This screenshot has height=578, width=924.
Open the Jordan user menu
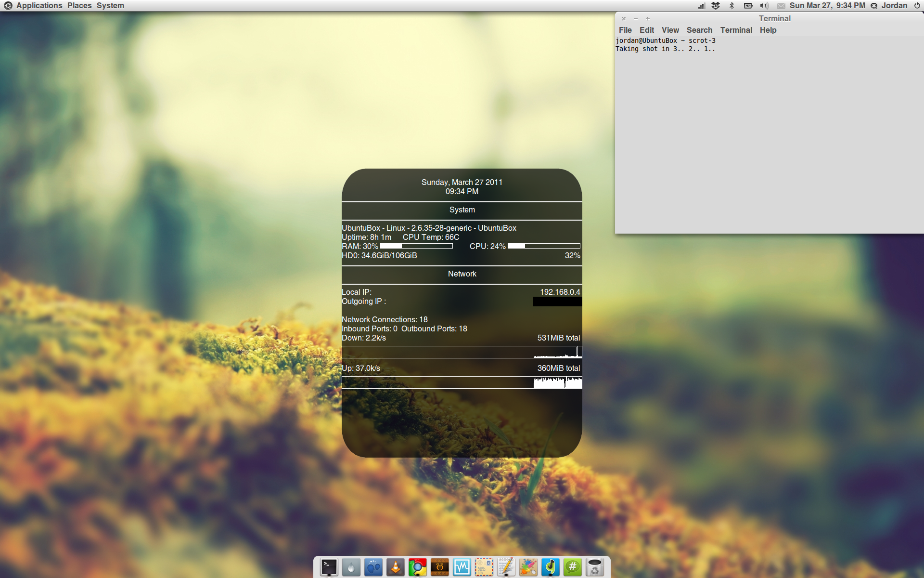[894, 6]
